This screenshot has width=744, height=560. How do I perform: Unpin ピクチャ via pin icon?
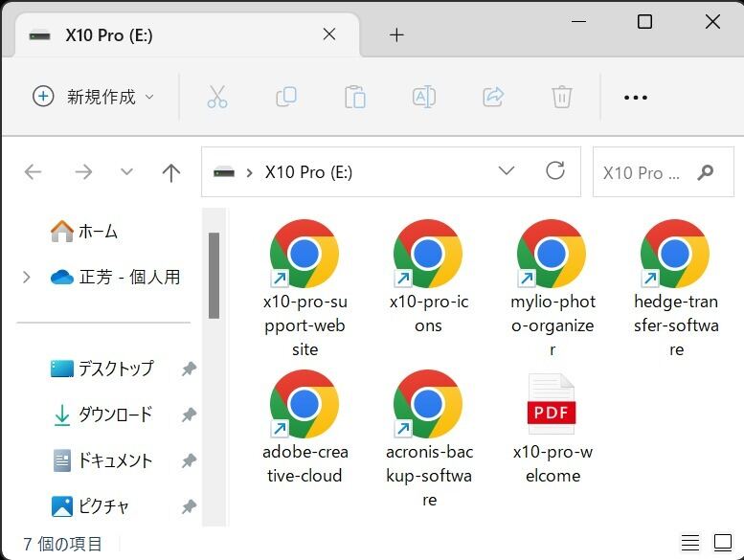point(189,506)
